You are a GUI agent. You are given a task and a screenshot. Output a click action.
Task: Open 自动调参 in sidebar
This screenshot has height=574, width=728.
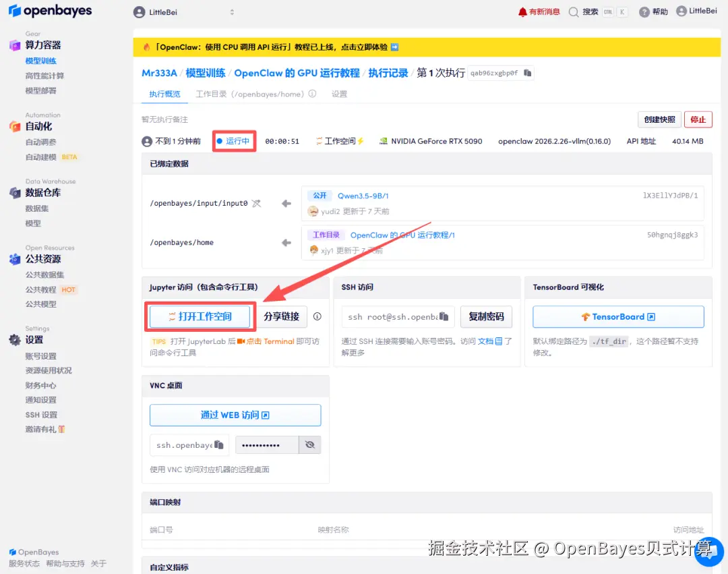point(41,142)
